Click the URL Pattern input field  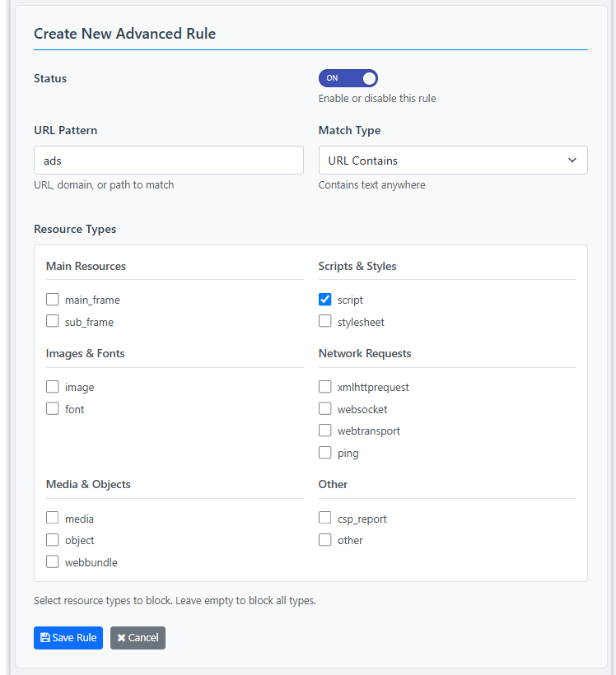(169, 161)
